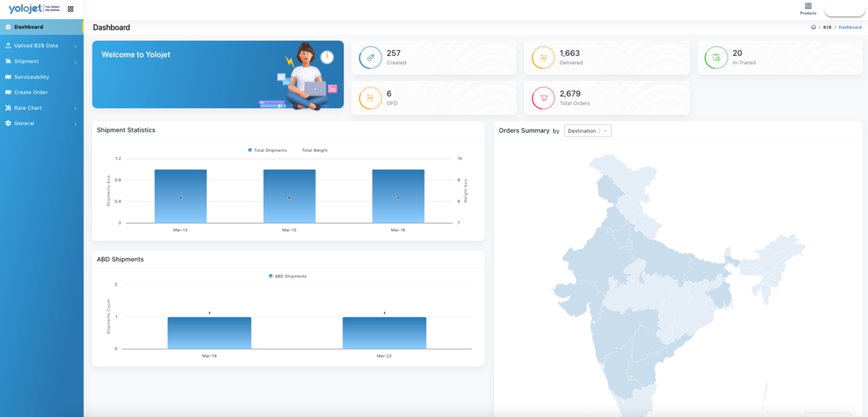
Task: Open the Serviceability menu item
Action: 32,77
